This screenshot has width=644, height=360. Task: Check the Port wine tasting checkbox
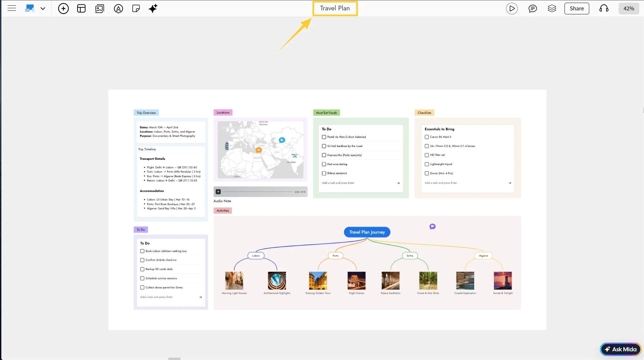tap(324, 164)
